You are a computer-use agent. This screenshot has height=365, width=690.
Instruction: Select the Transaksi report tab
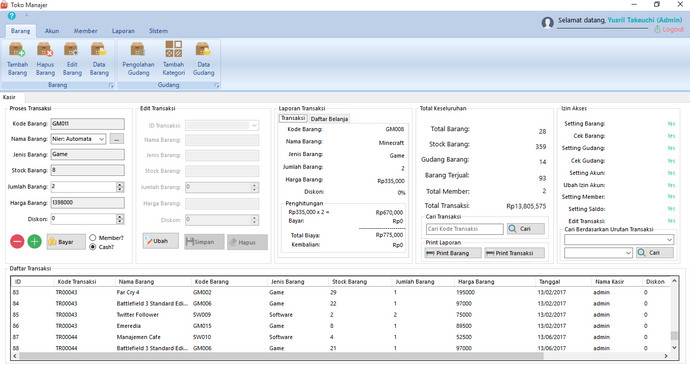coord(293,118)
